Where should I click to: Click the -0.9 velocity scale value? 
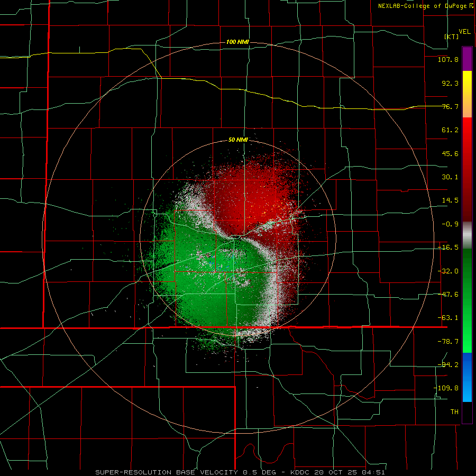point(450,224)
